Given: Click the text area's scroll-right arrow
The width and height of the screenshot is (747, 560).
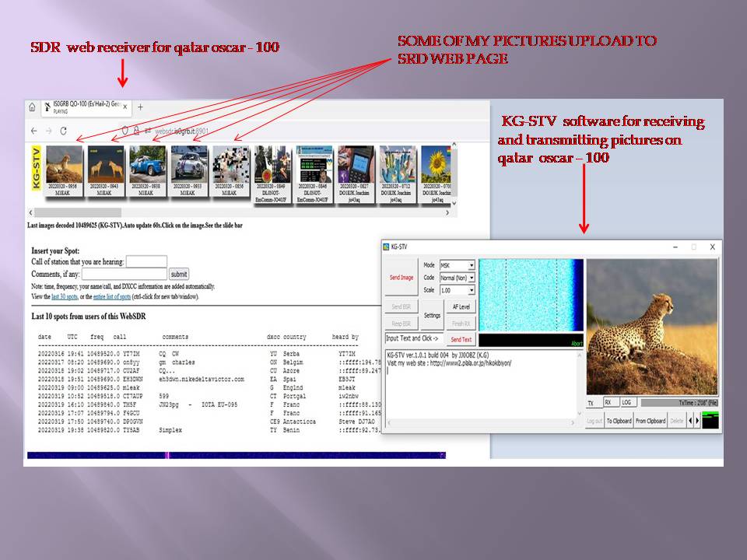Looking at the screenshot, I should pos(573,422).
